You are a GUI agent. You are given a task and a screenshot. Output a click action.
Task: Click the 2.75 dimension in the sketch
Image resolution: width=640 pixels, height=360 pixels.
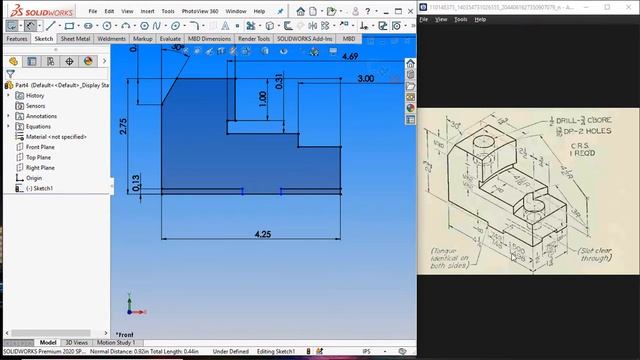(123, 126)
